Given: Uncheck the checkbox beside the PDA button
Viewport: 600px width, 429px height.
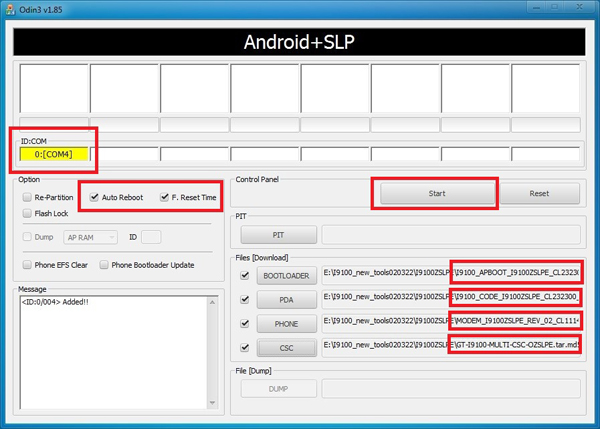Looking at the screenshot, I should point(245,299).
